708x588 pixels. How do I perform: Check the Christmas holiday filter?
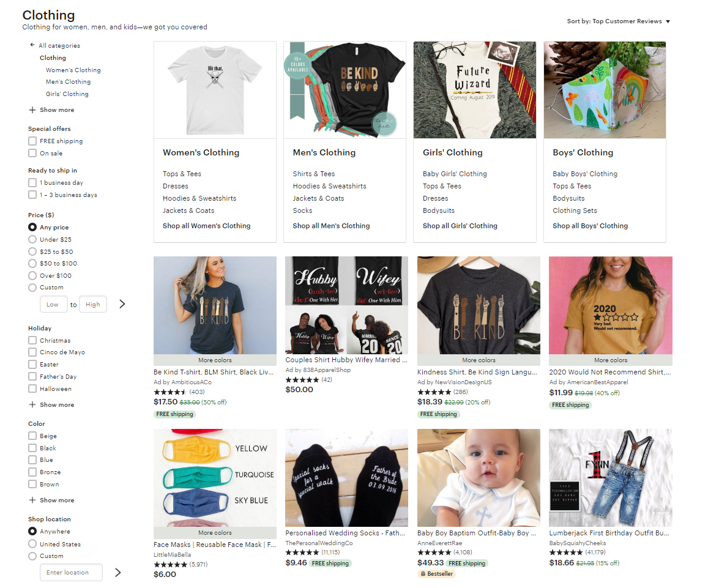[x=32, y=340]
